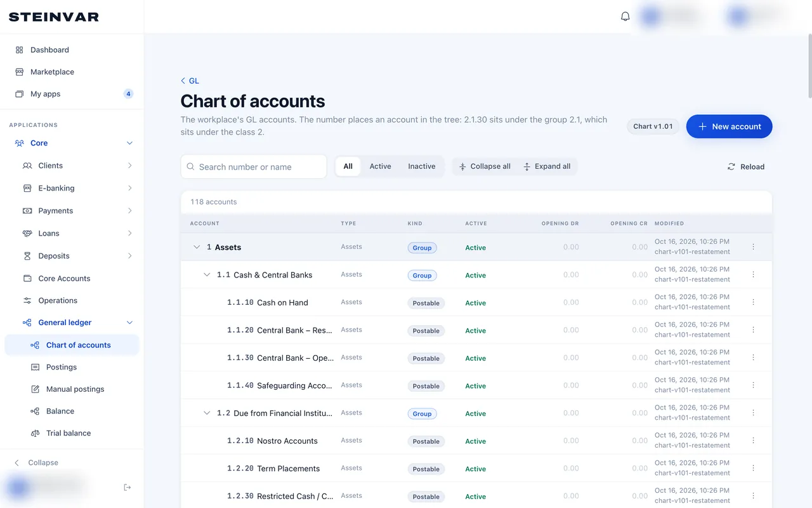Image resolution: width=812 pixels, height=508 pixels.
Task: Click the Deposits hourglass icon
Action: pos(27,256)
